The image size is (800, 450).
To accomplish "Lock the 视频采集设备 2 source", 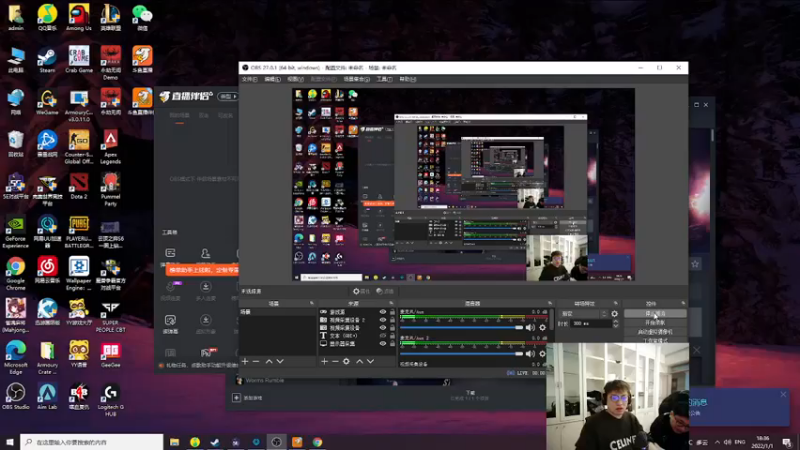I will coord(392,320).
